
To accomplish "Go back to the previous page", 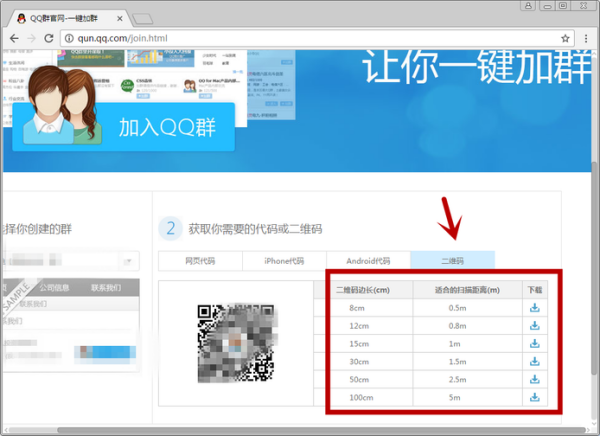I will 14,38.
